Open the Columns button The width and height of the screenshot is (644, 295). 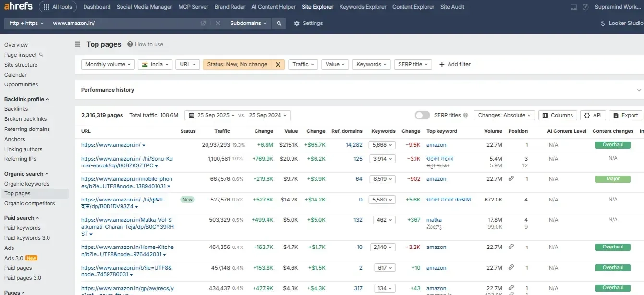click(x=557, y=115)
